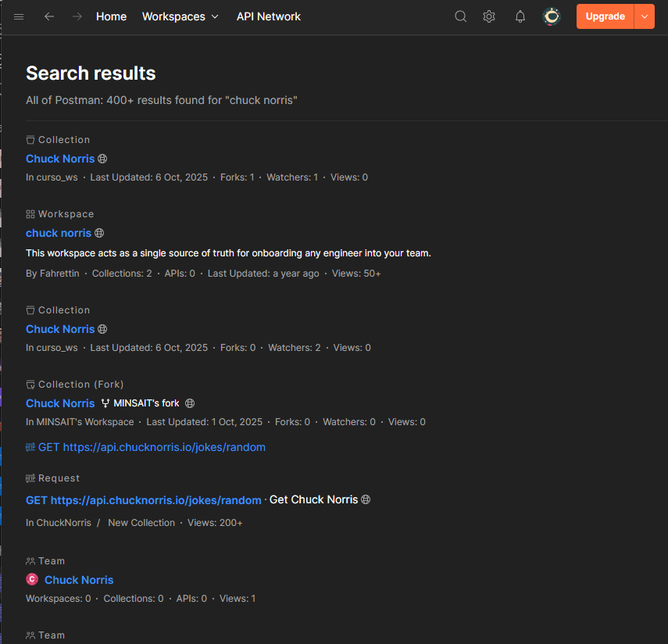The height and width of the screenshot is (644, 668).
Task: Expand the Upgrade dropdown arrow
Action: [645, 16]
